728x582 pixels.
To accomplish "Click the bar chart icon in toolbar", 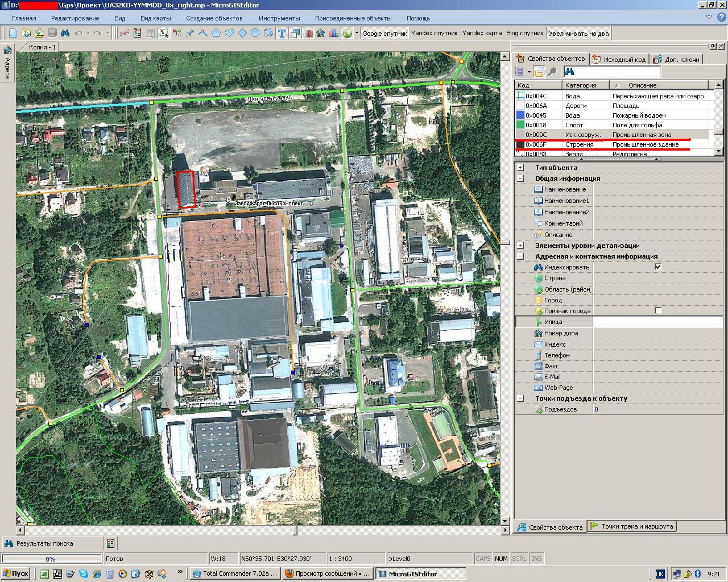I will 334,33.
